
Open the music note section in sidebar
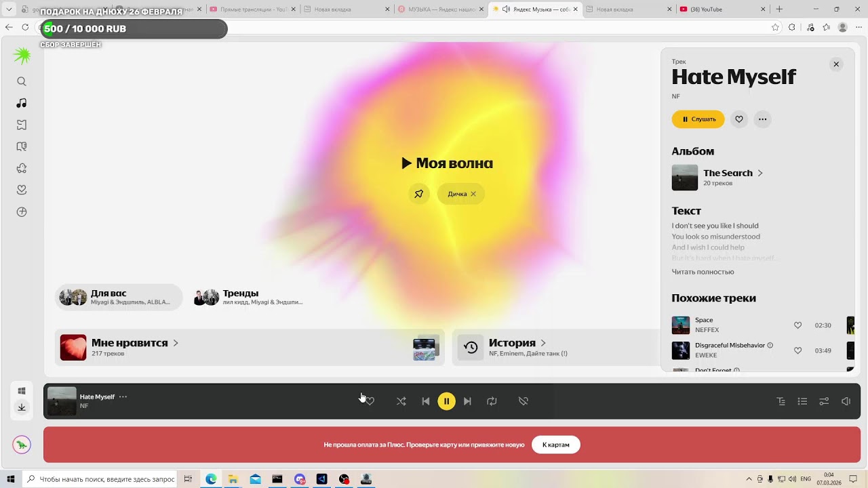pyautogui.click(x=22, y=103)
